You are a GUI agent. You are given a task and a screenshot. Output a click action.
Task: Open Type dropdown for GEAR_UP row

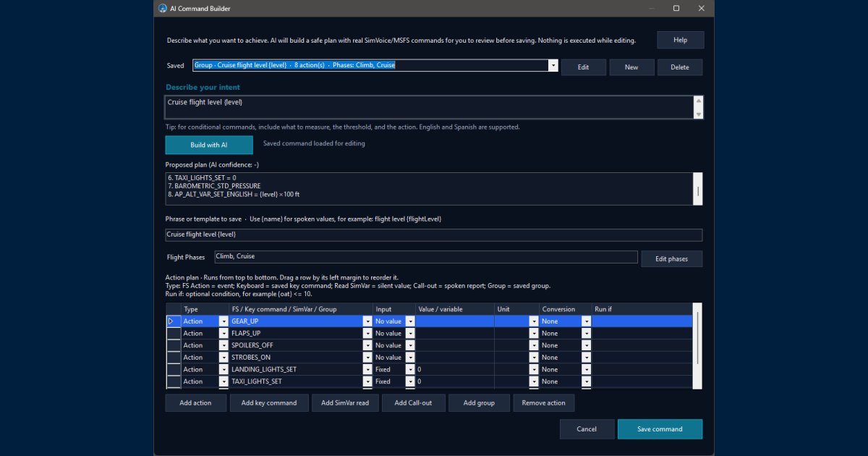click(x=224, y=321)
